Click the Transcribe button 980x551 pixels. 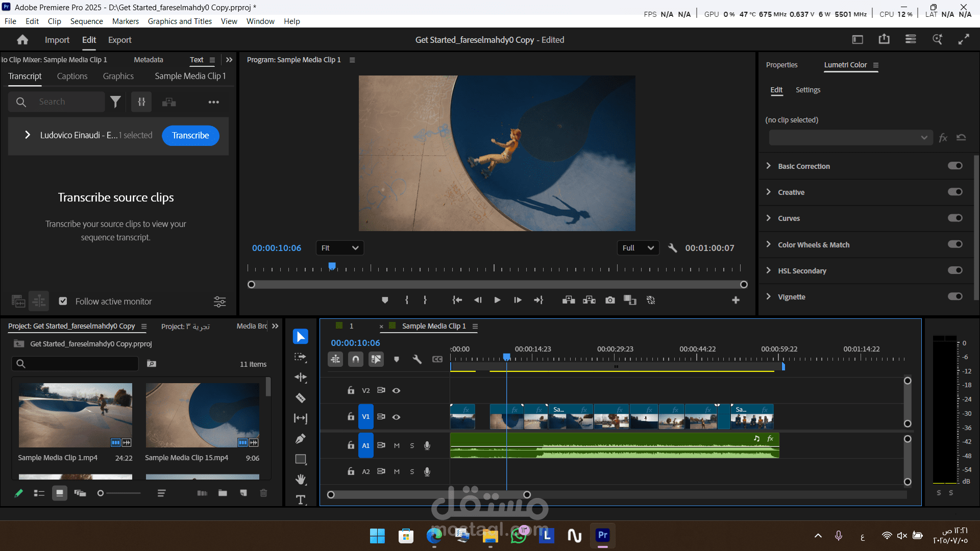click(190, 135)
